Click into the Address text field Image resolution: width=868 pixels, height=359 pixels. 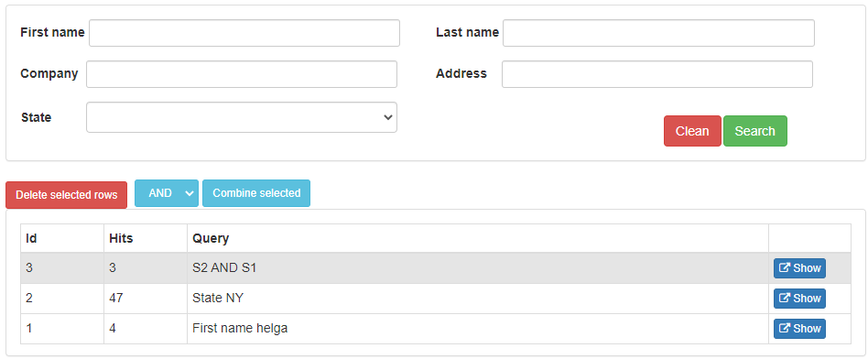(x=657, y=74)
